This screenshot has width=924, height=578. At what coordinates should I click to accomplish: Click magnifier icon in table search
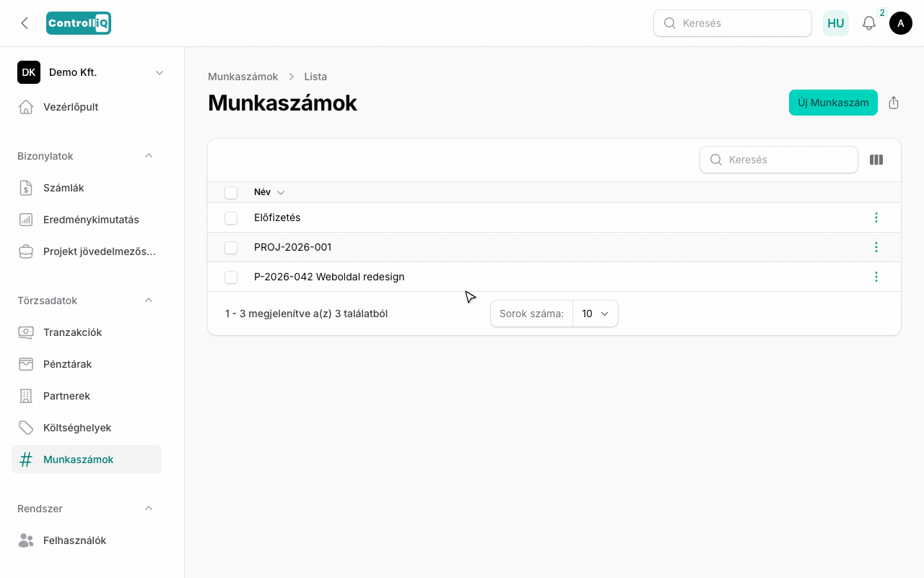coord(716,160)
